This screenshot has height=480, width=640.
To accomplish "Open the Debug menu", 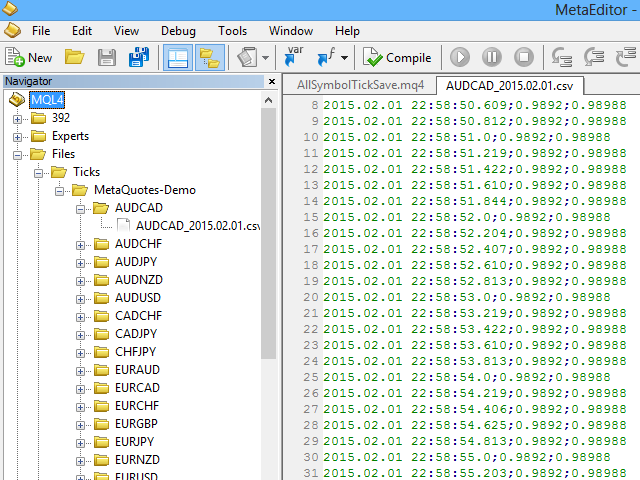I will [x=178, y=31].
